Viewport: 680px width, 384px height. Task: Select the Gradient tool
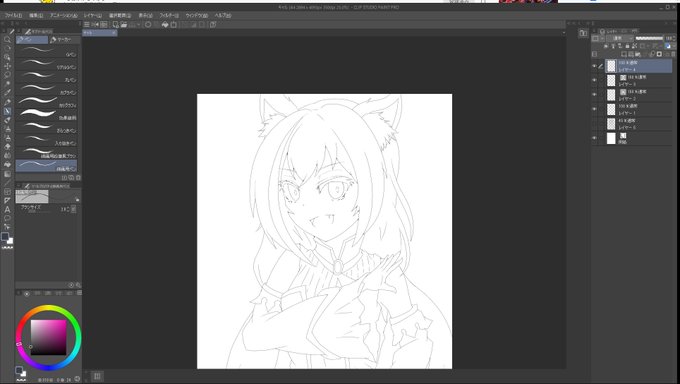(x=7, y=174)
